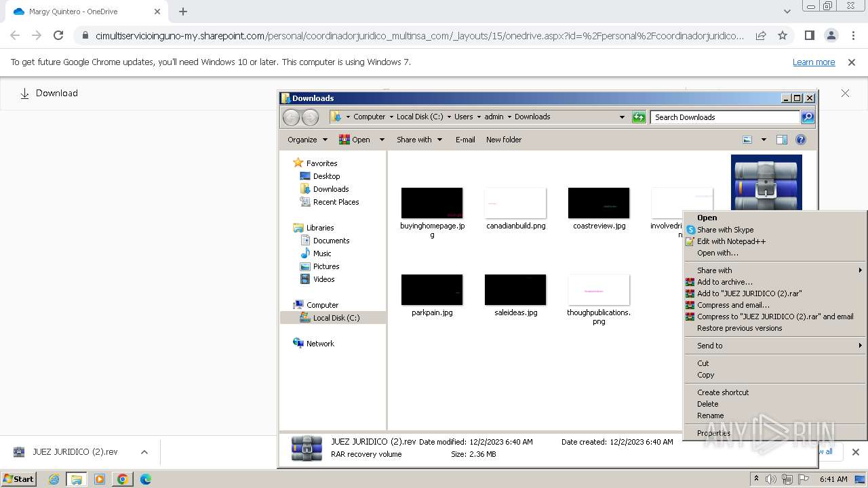
Task: Expand address bar history dropdown
Action: [622, 117]
